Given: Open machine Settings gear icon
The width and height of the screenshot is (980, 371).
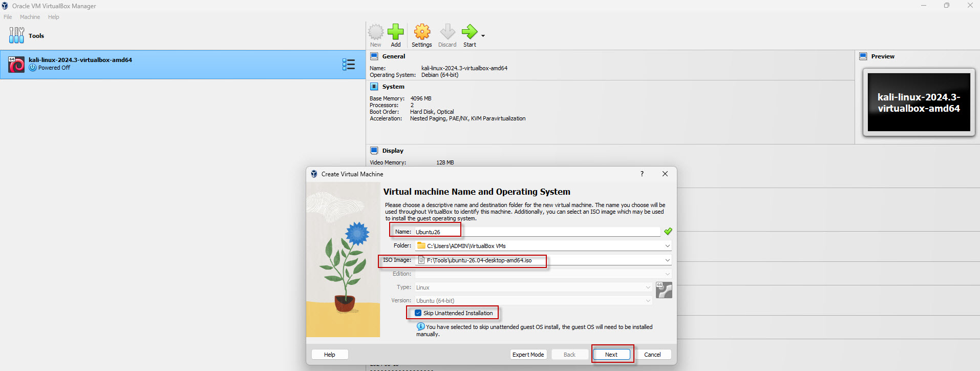Looking at the screenshot, I should pyautogui.click(x=422, y=32).
